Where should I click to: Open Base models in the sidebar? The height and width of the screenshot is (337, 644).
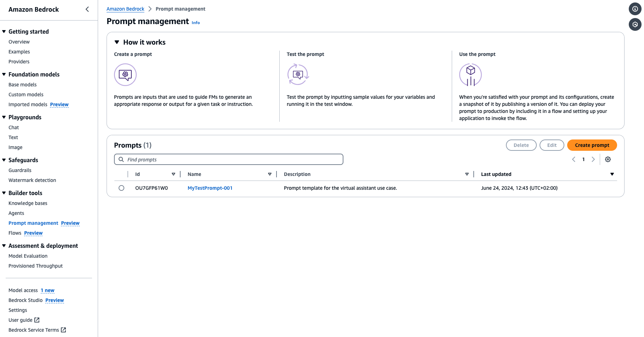coord(23,85)
